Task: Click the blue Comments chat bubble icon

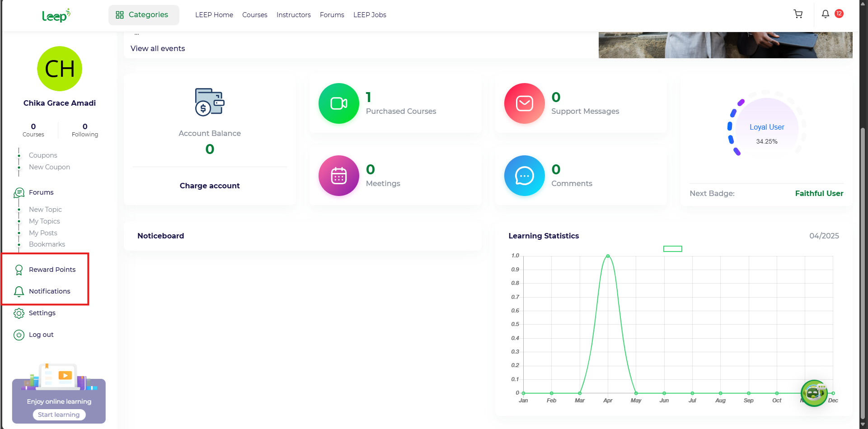Action: [x=524, y=176]
